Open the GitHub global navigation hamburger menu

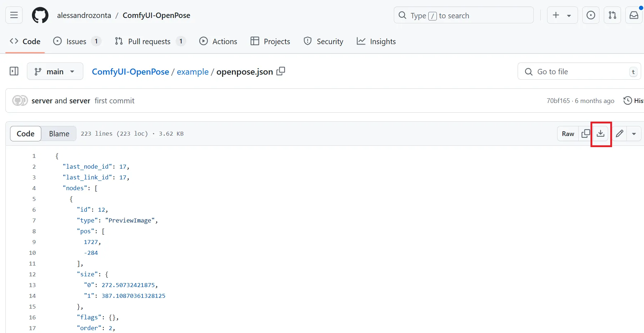(x=14, y=15)
